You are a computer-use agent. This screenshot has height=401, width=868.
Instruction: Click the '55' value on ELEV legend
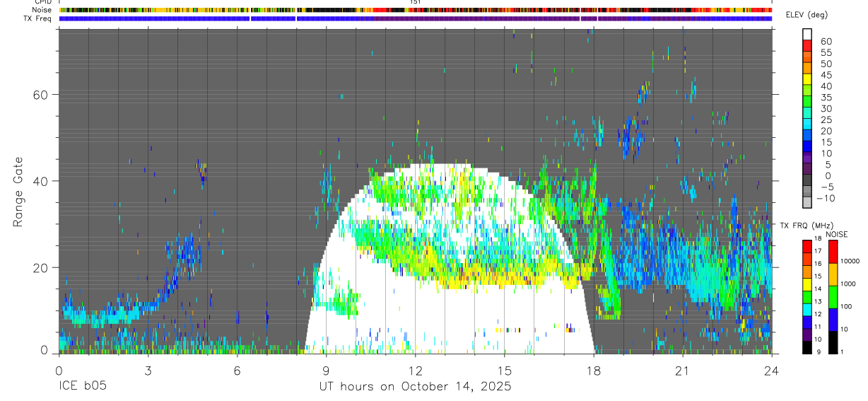pyautogui.click(x=825, y=53)
